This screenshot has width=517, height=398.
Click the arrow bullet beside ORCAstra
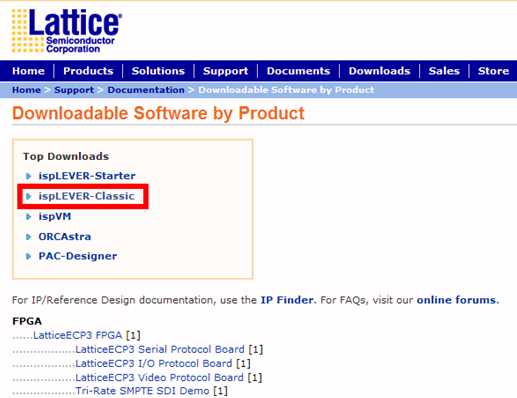coord(29,237)
